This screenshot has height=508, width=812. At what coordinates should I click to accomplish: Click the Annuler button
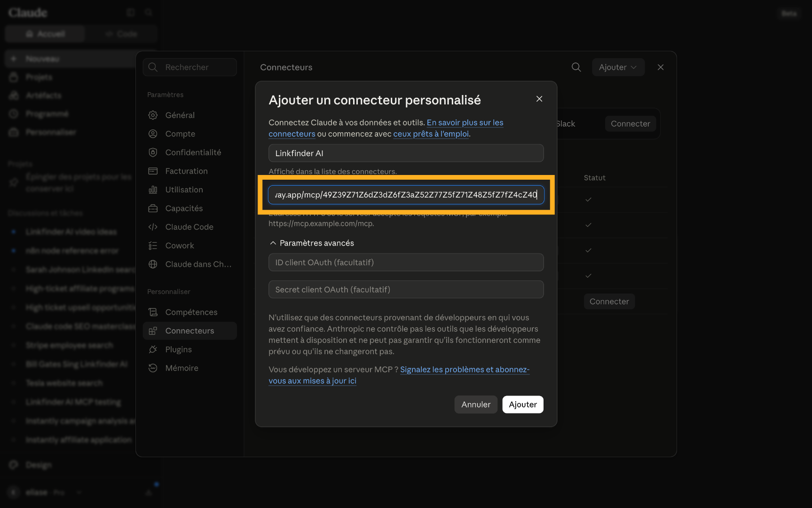(476, 405)
